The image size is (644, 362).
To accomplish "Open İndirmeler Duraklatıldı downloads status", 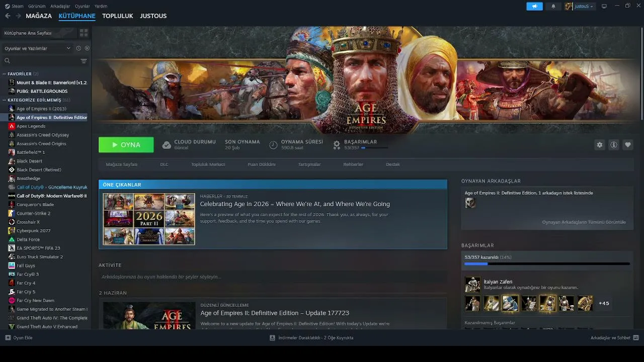I will [311, 338].
